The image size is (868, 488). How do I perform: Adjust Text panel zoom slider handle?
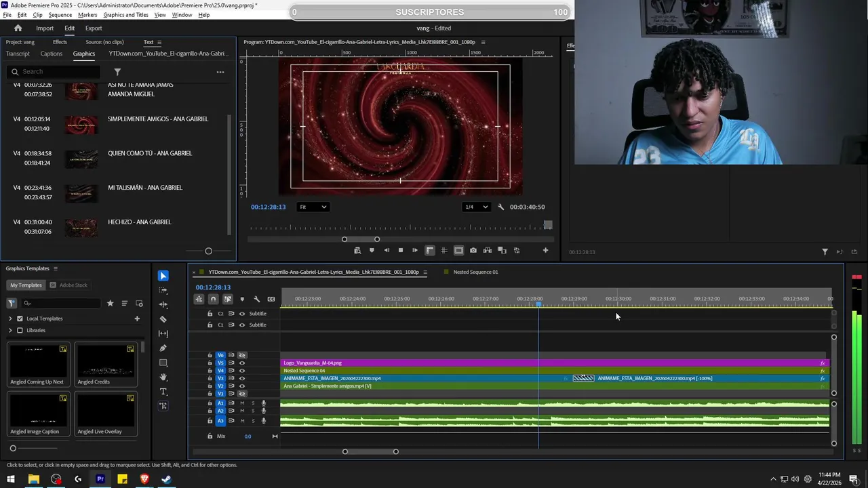click(x=208, y=251)
